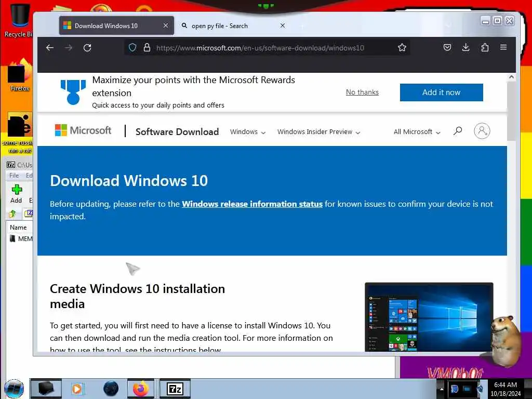532x399 pixels.
Task: Open new tab with the plus button
Action: click(x=302, y=26)
